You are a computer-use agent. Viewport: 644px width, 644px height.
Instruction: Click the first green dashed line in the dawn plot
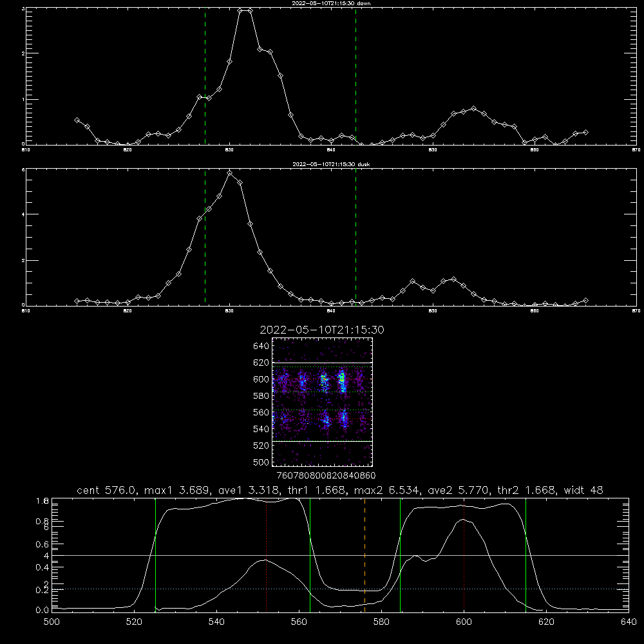(x=205, y=77)
